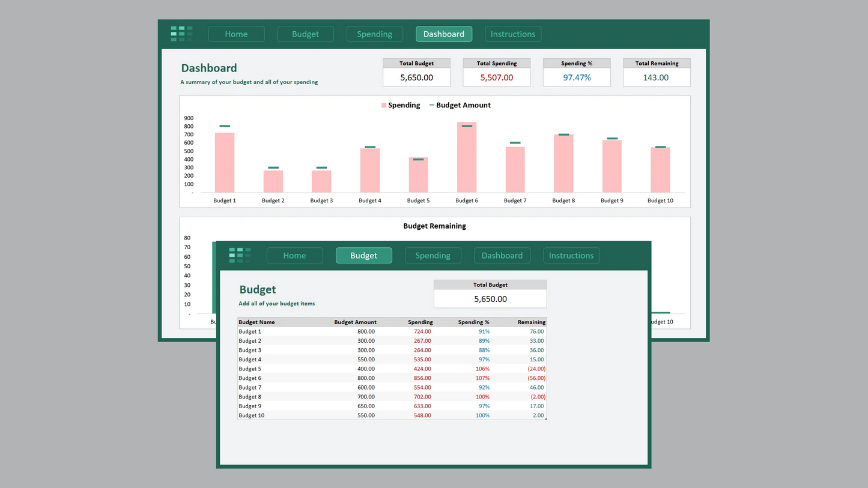Click the Spending legend entry in chart

pos(401,105)
